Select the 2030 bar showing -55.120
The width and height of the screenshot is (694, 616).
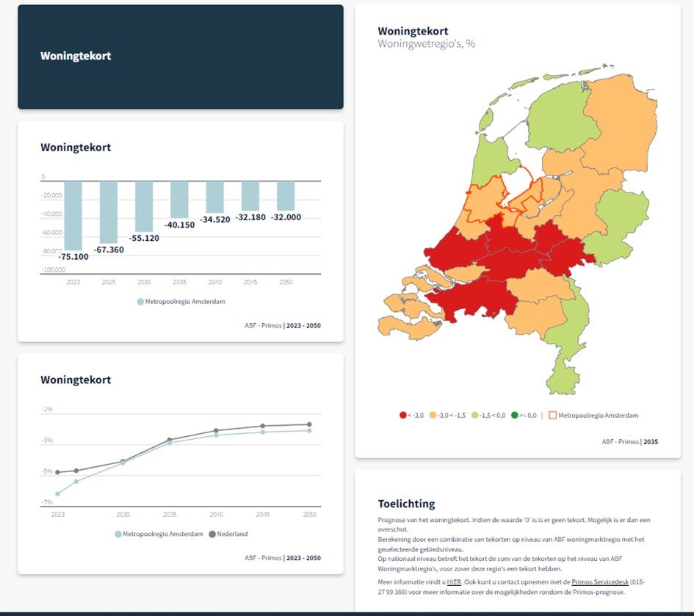click(x=144, y=206)
